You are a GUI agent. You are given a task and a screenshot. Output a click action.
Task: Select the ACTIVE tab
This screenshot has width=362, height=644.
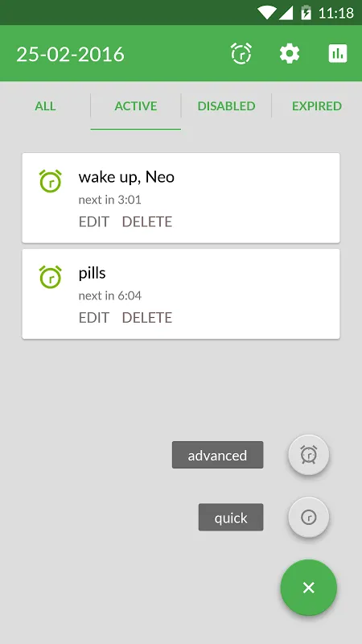coord(136,106)
